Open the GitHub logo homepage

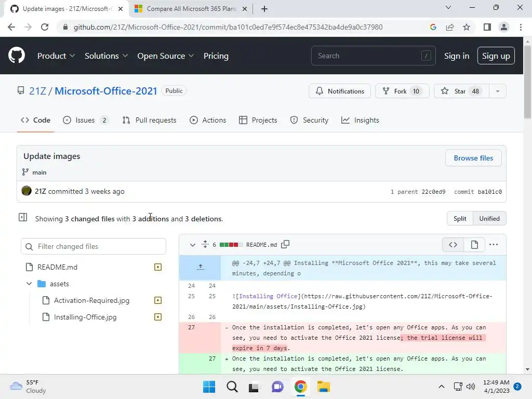pyautogui.click(x=17, y=56)
